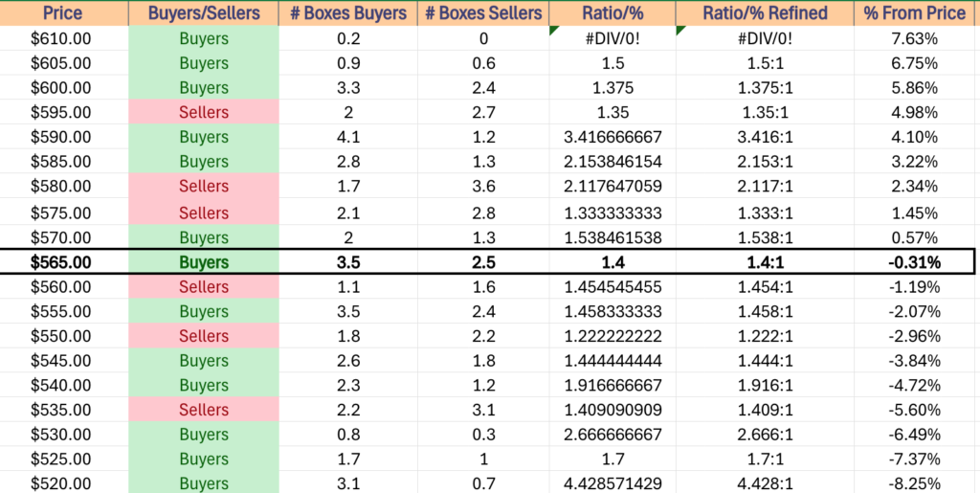980x493 pixels.
Task: Select the # Boxes Sellers header cell
Action: click(x=483, y=13)
